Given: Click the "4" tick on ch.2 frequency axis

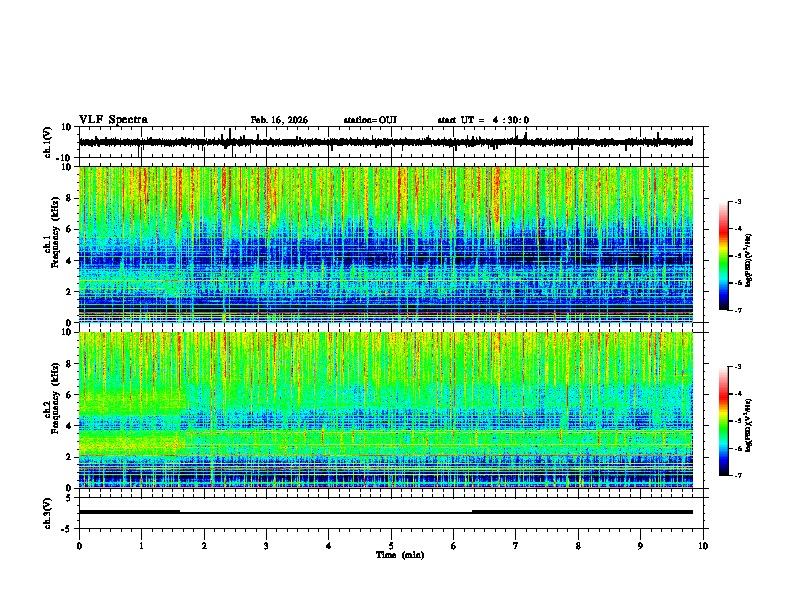Looking at the screenshot, I should pyautogui.click(x=69, y=426).
